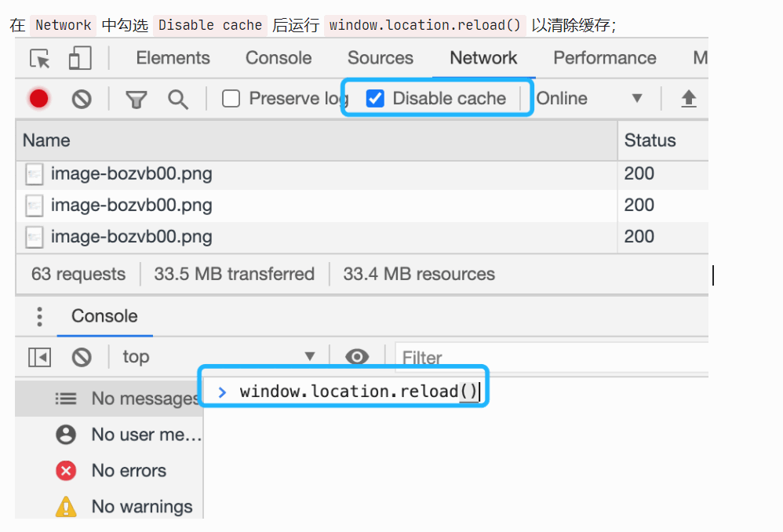Switch to the Elements tab
The height and width of the screenshot is (532, 783).
coord(173,58)
